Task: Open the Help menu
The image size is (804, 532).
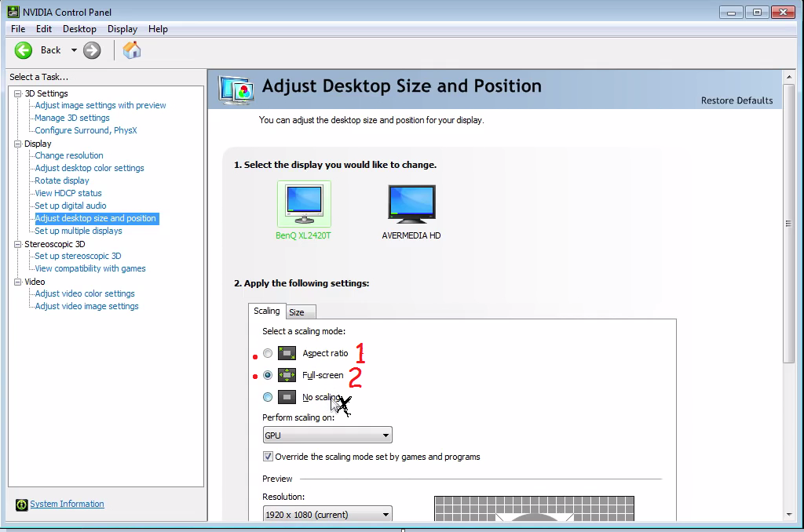Action: [x=158, y=29]
